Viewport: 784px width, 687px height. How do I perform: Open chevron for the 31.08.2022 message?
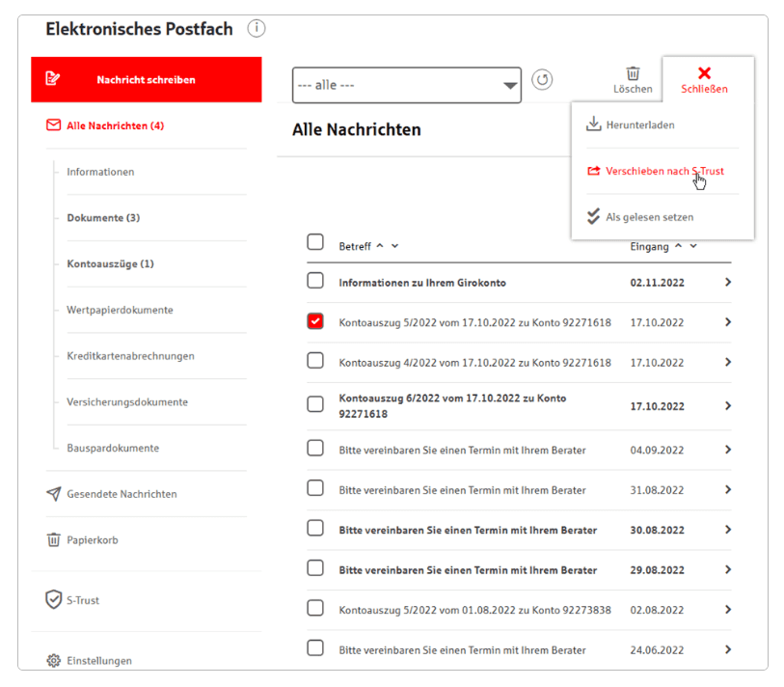[x=728, y=490]
